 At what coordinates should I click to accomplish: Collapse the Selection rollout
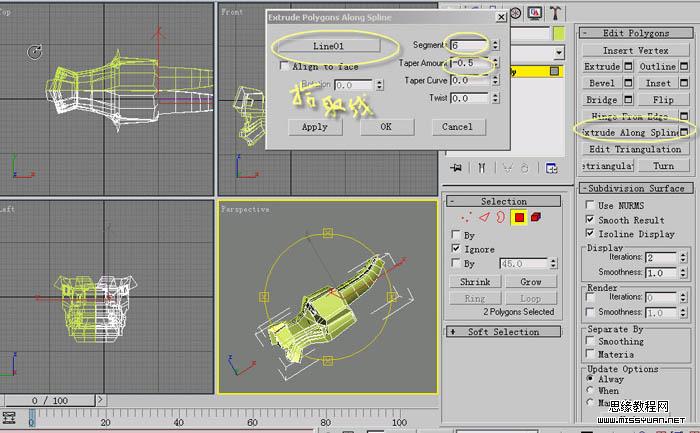(504, 201)
